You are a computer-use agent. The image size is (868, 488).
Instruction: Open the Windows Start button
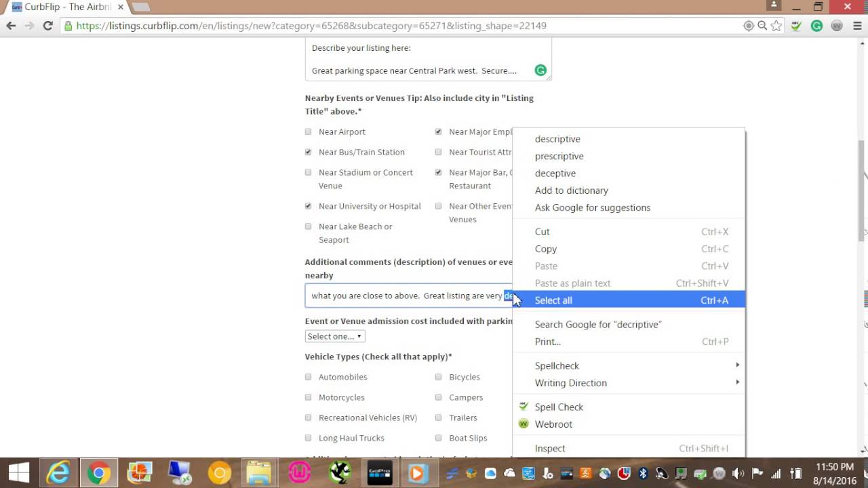point(18,472)
